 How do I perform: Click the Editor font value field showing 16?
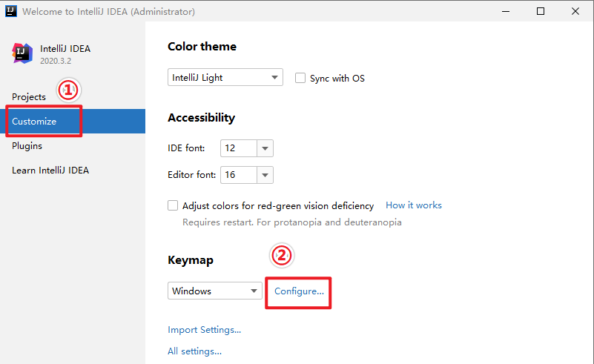[x=239, y=175]
